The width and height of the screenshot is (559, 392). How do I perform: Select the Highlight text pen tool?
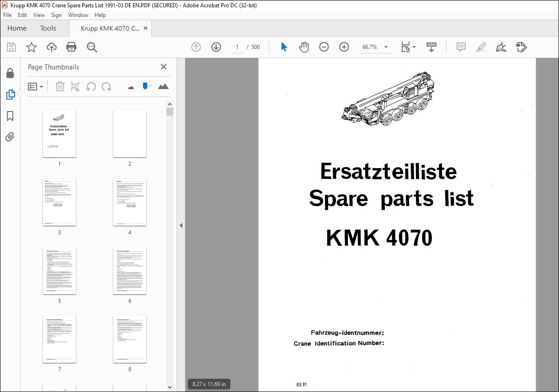tap(481, 47)
